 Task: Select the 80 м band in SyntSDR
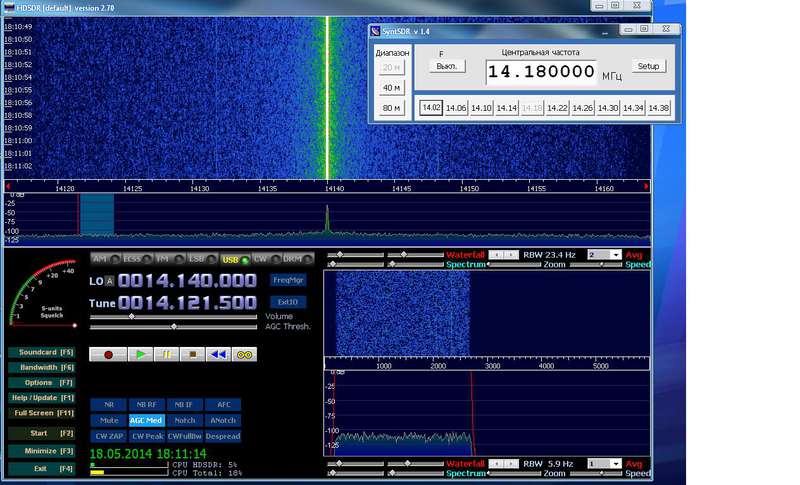click(x=391, y=108)
